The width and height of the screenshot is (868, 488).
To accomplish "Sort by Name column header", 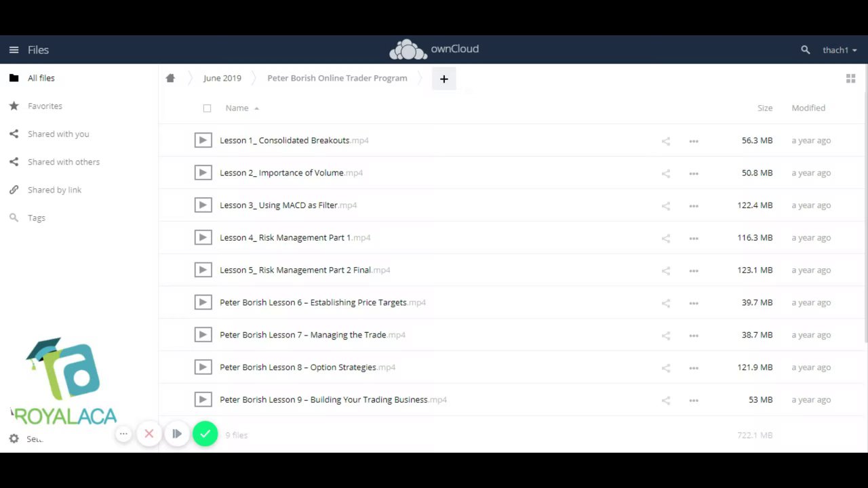I will 237,108.
